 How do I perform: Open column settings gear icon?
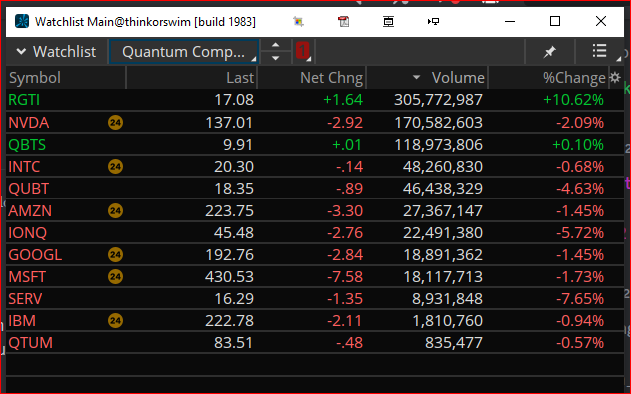[615, 77]
